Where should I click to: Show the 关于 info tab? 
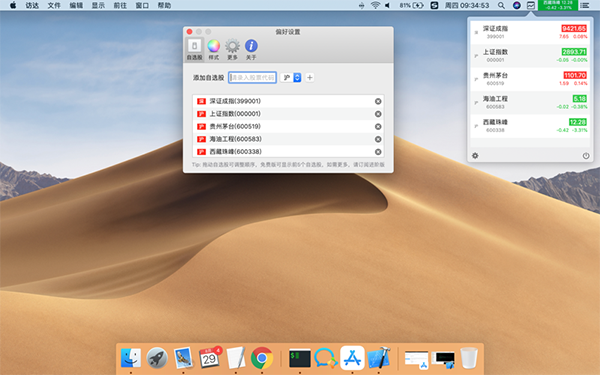coord(251,49)
